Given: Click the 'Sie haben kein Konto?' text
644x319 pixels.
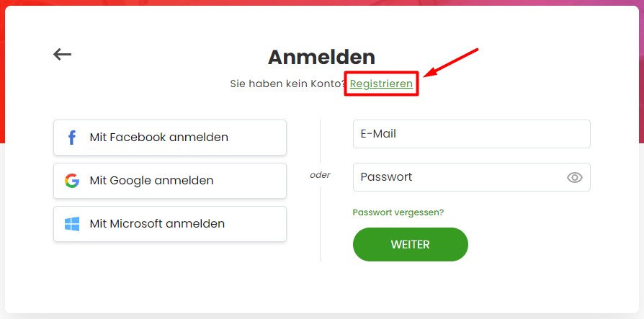Looking at the screenshot, I should coord(287,84).
